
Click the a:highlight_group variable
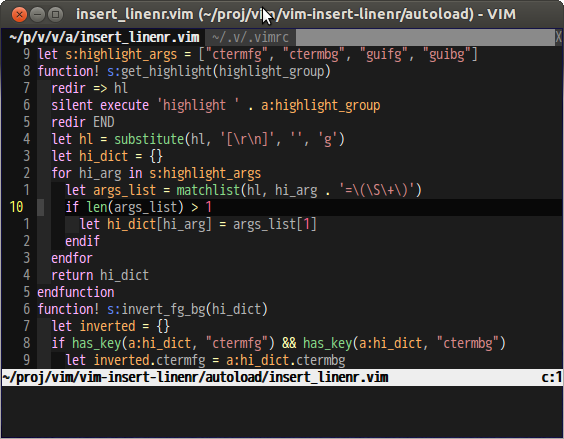[320, 105]
